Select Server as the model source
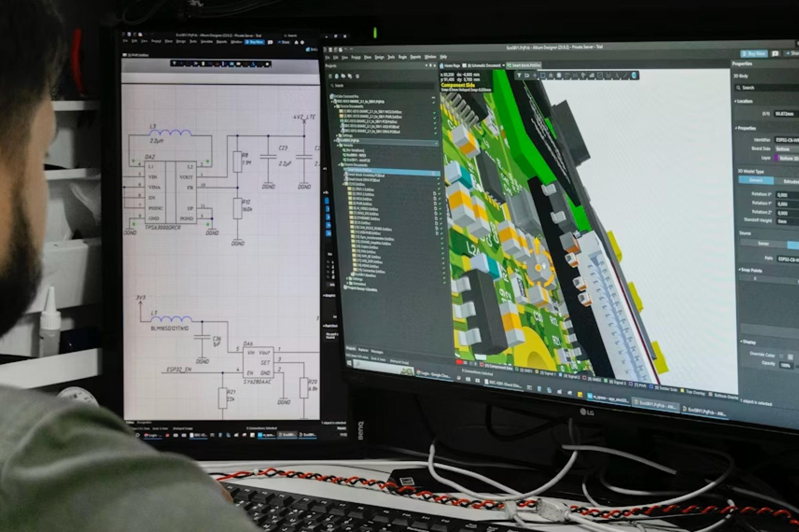 tap(763, 243)
